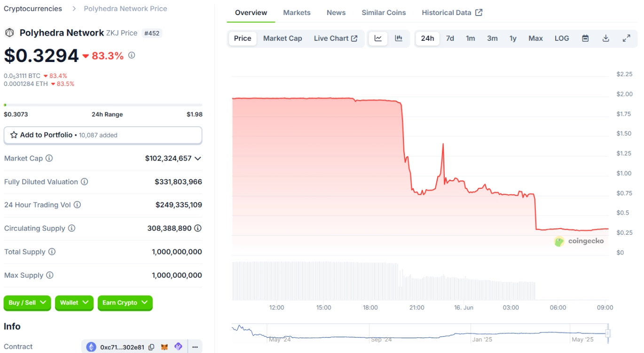Open the Historical Data tab
This screenshot has width=644, height=353.
coord(452,13)
